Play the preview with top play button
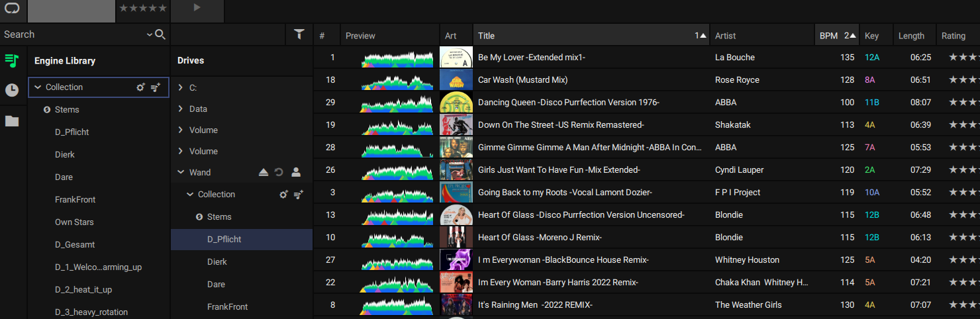Viewport: 980px width, 319px height. 197,8
